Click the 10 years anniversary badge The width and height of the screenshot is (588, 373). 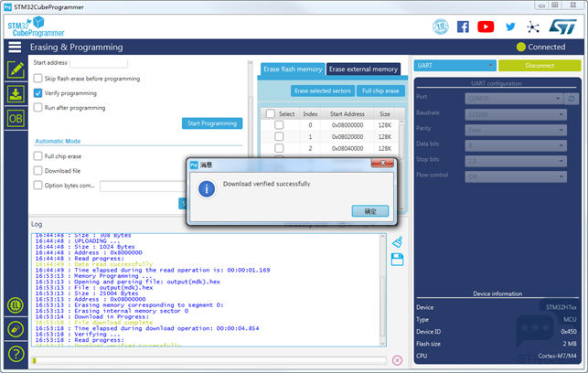(x=441, y=27)
